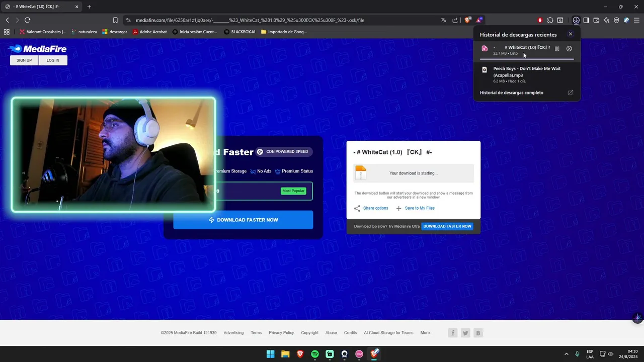Click the Share options link
Screen dimensions: 644x362
[x=371, y=208]
